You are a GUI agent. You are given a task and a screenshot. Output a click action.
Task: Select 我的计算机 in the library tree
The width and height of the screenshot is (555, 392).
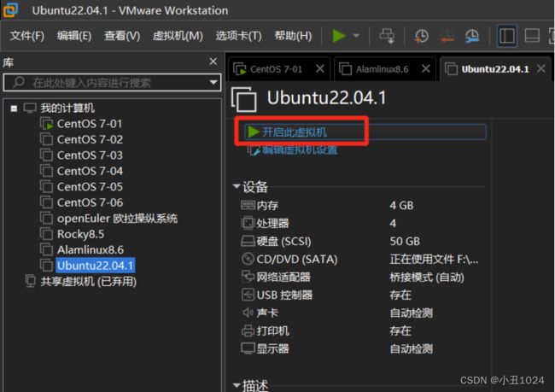click(x=67, y=108)
